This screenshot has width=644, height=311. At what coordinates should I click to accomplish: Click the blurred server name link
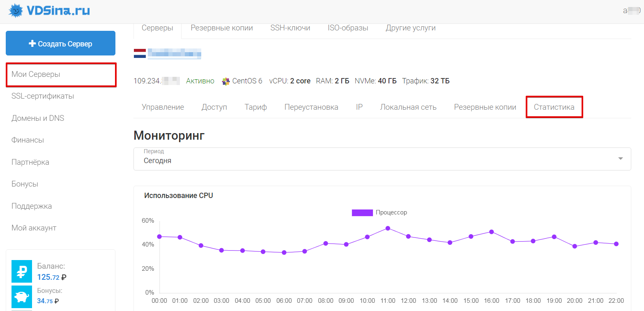click(175, 53)
